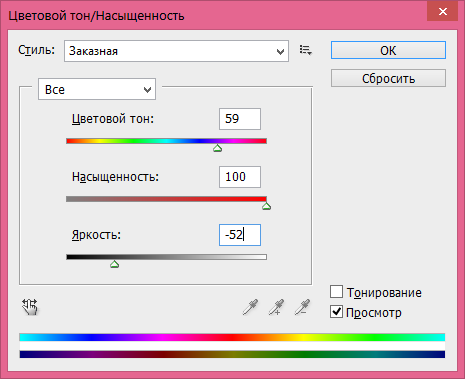
Task: Click the Насыщенность slider handle
Action: (x=266, y=206)
